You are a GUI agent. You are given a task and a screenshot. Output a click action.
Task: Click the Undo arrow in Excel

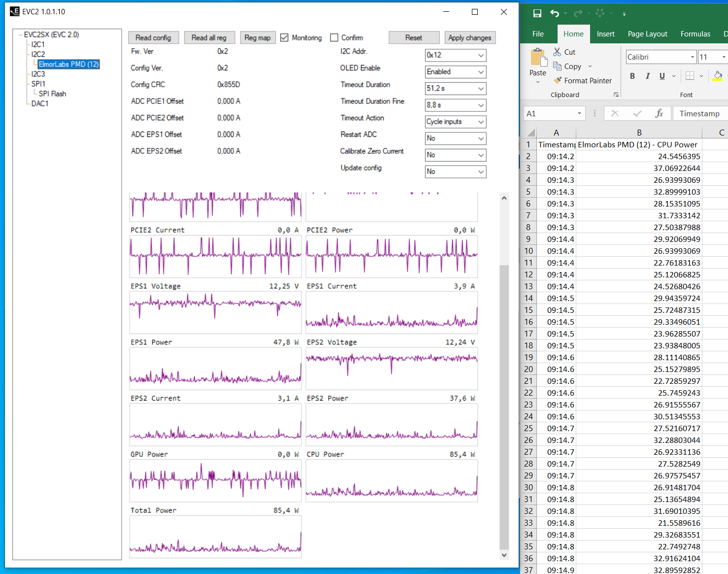tap(555, 13)
